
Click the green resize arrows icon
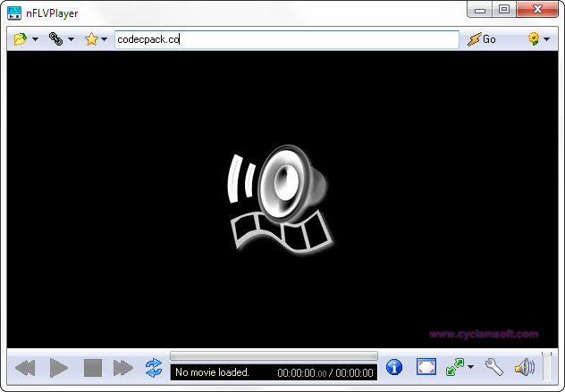tap(455, 367)
